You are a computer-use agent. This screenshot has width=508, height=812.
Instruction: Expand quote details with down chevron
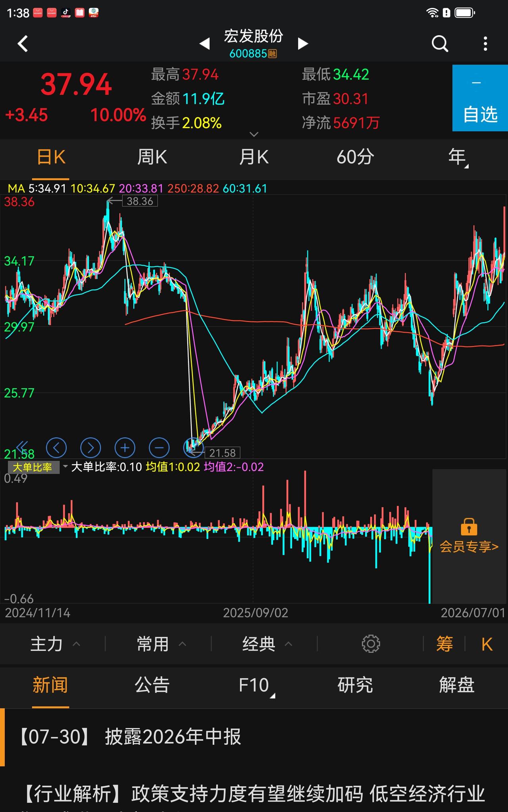coord(254,134)
